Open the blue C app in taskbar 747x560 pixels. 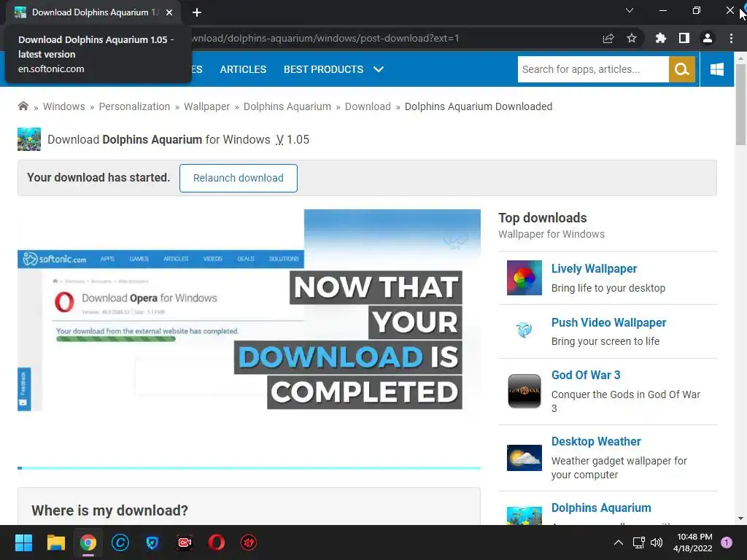(x=120, y=542)
